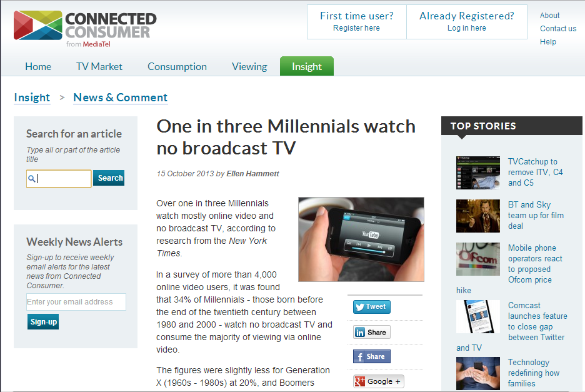Click the Log in here link

pyautogui.click(x=467, y=28)
